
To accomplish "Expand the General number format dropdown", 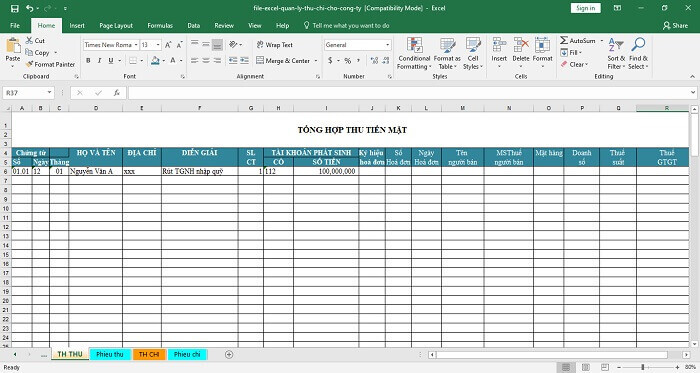I will click(387, 45).
